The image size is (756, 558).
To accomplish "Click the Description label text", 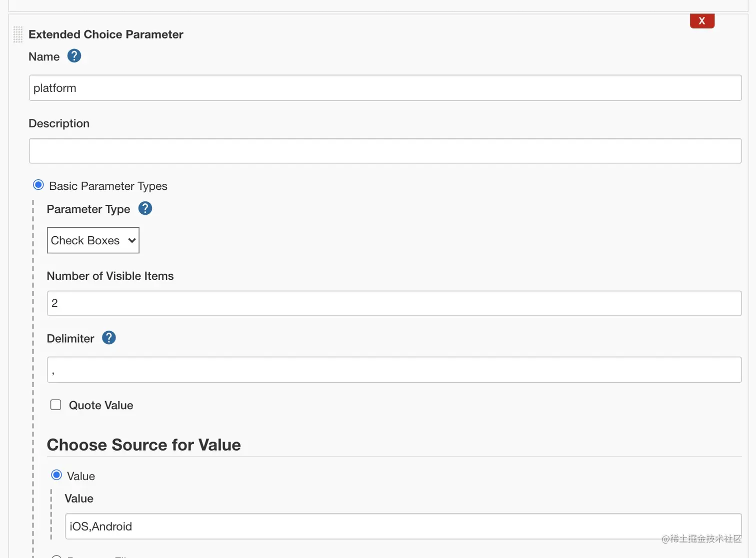I will tap(59, 123).
